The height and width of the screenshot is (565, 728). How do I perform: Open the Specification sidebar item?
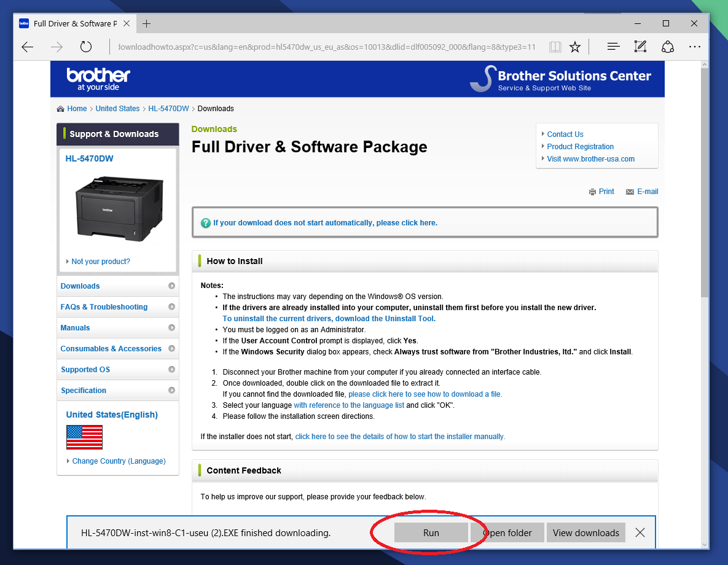pos(118,391)
